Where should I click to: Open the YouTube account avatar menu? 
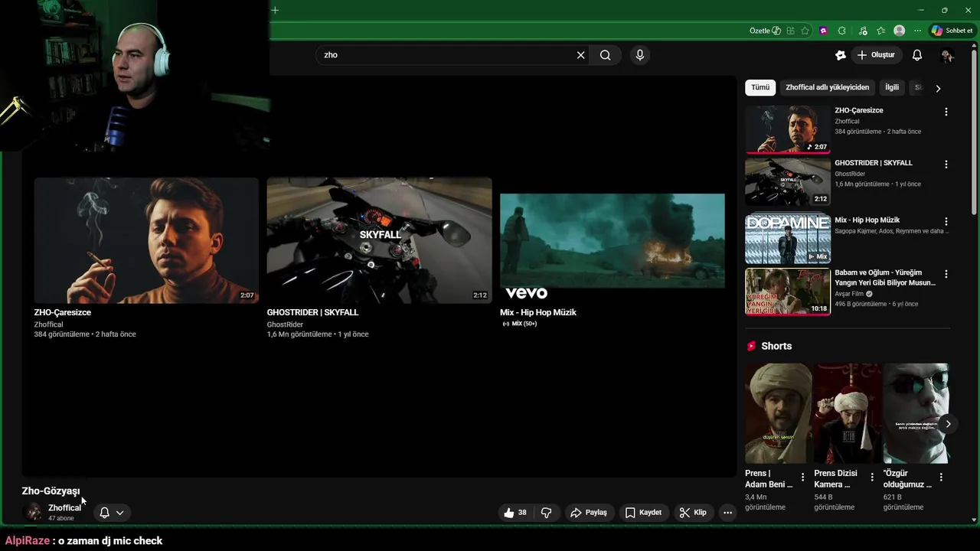click(x=947, y=55)
